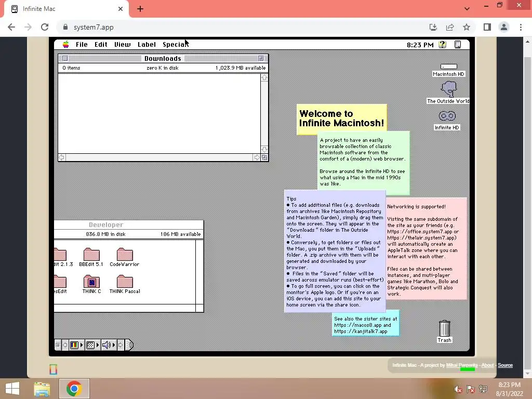Click Downloads window scroll down arrow
This screenshot has width=532, height=399.
point(264,150)
